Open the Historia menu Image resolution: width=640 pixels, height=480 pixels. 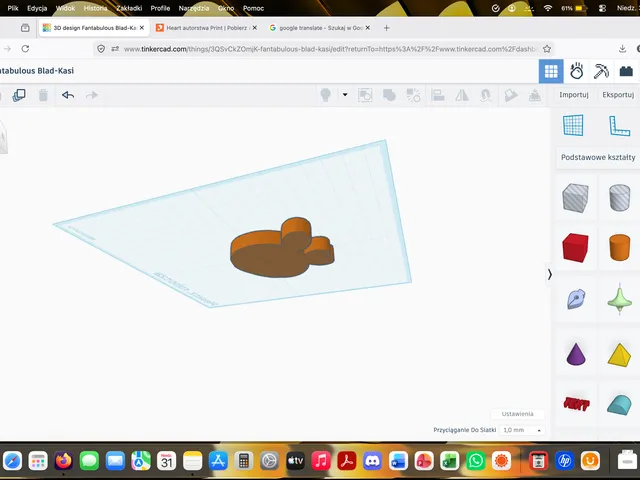[x=95, y=8]
